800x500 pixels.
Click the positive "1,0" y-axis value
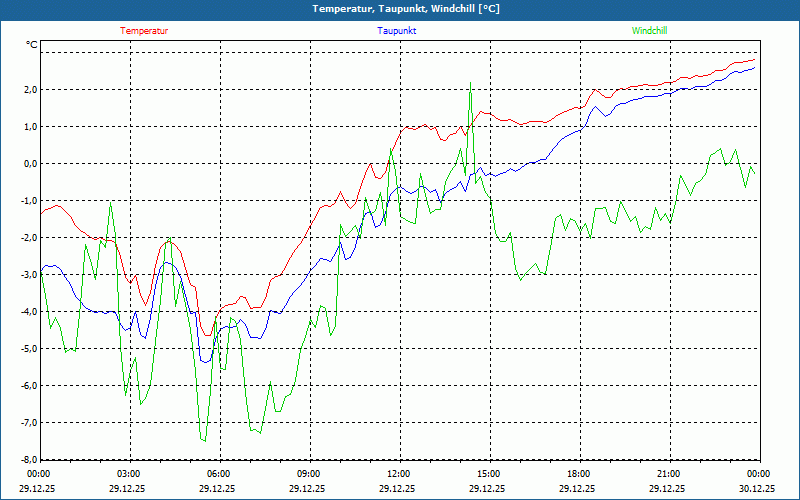[31, 127]
